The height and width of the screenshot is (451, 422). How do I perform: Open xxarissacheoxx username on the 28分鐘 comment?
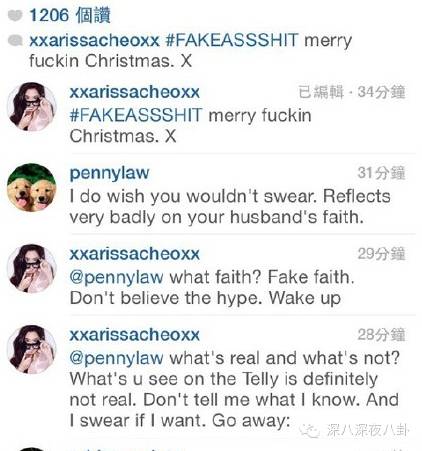coord(135,335)
